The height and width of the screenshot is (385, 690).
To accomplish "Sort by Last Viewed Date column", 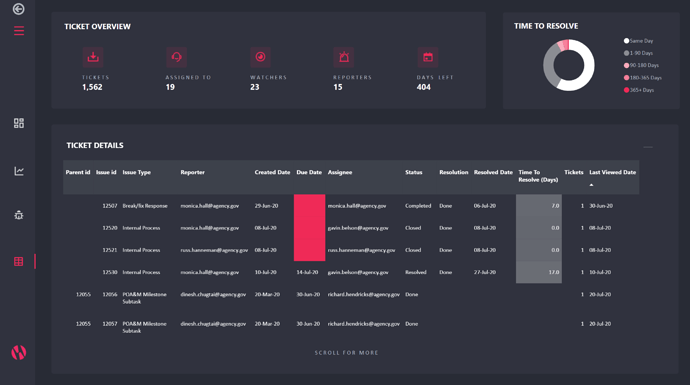I will pos(613,172).
